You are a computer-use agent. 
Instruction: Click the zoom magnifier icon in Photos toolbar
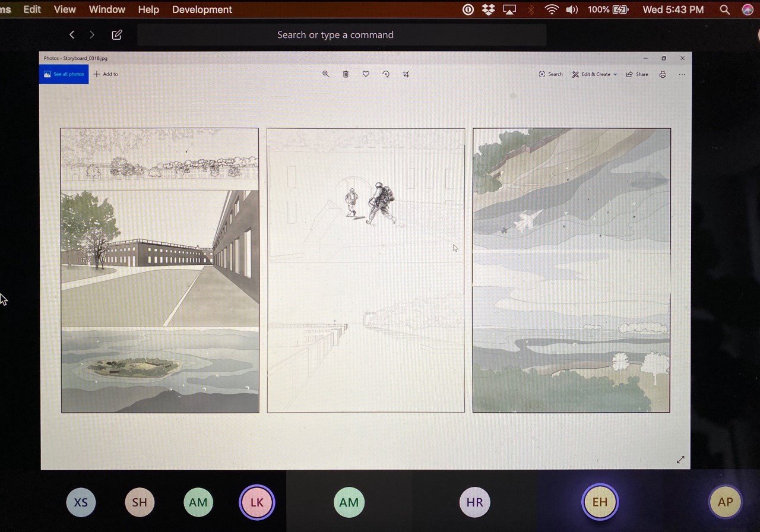point(325,74)
